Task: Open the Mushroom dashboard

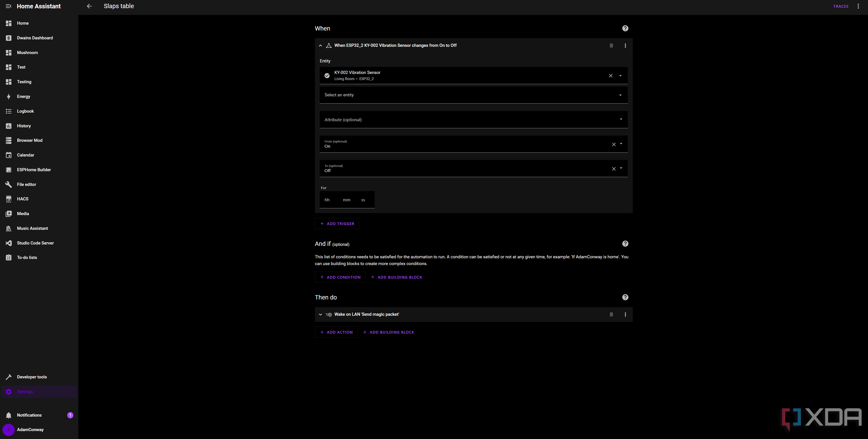Action: pos(39,52)
